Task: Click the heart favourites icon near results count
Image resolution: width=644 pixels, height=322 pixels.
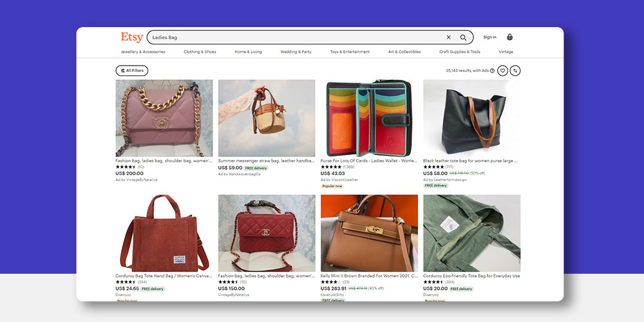Action: click(502, 71)
